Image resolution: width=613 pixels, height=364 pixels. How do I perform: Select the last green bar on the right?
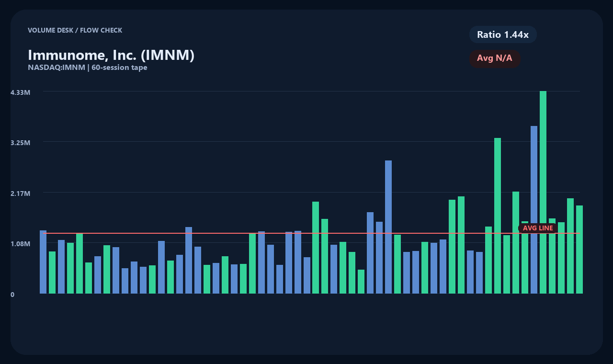579,250
